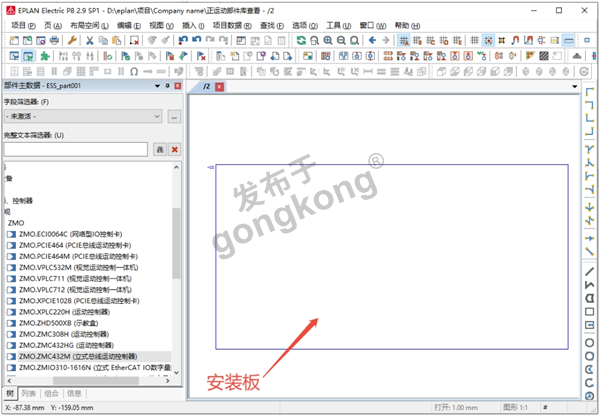
Task: Open the 项目(P) menu
Action: click(23, 26)
